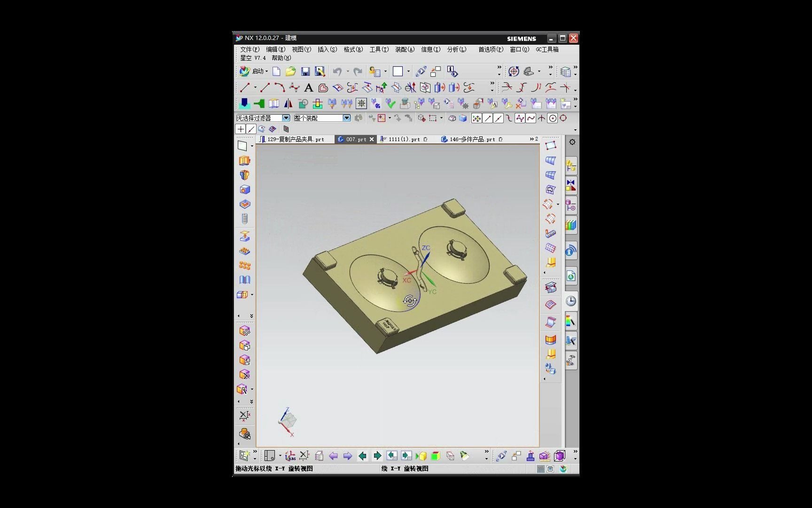Open the gear settings icon above the resource bar
This screenshot has width=812, height=508.
pyautogui.click(x=572, y=142)
